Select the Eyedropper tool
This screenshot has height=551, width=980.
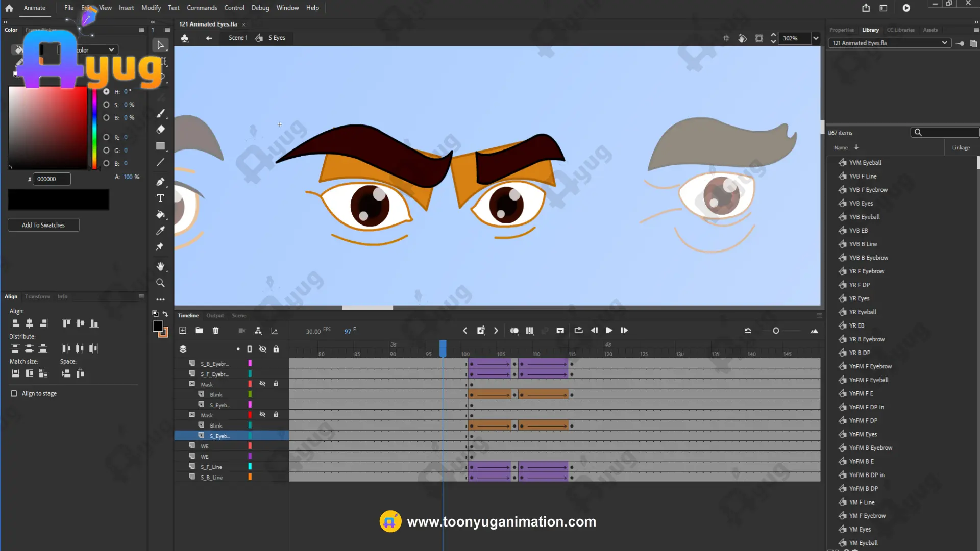(x=160, y=231)
